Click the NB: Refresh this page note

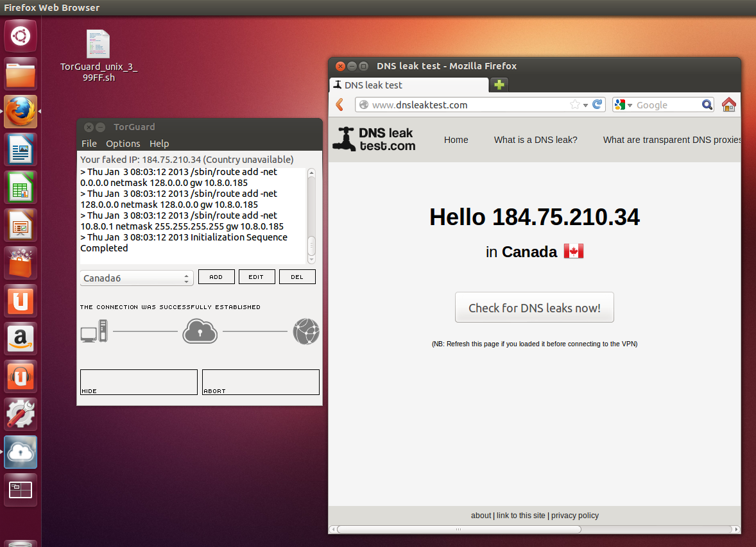click(534, 344)
